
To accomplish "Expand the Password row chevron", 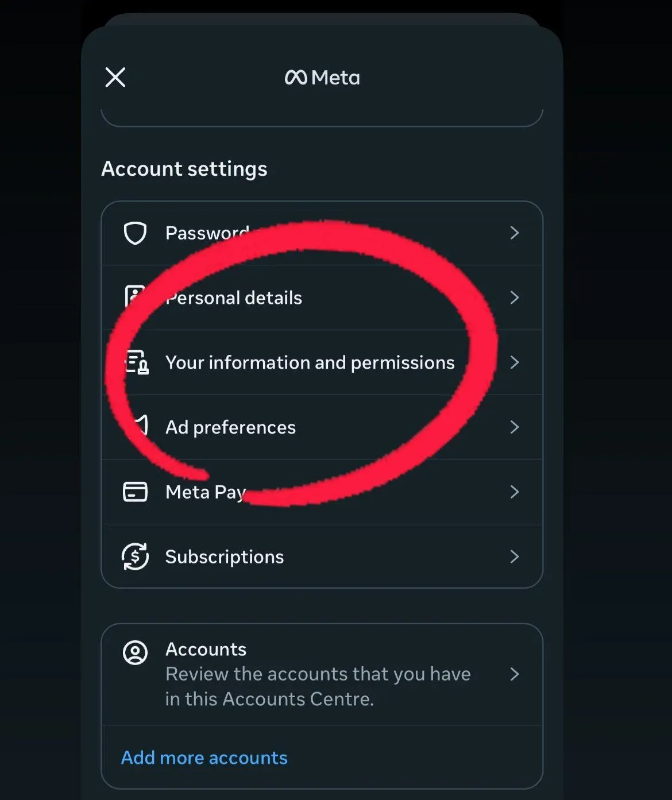I will point(514,233).
